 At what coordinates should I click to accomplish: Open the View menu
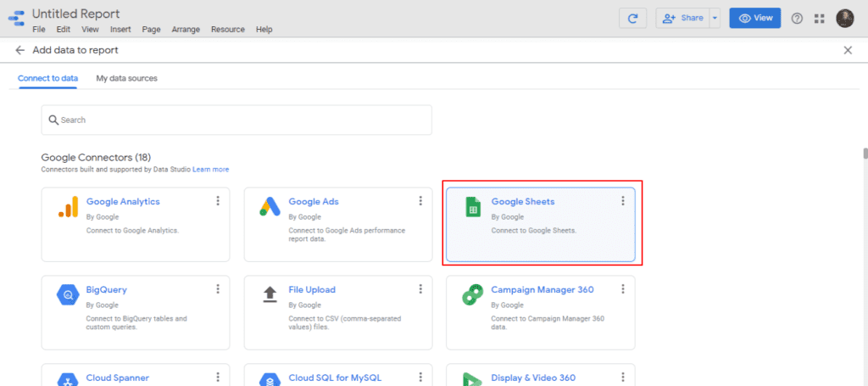click(90, 30)
